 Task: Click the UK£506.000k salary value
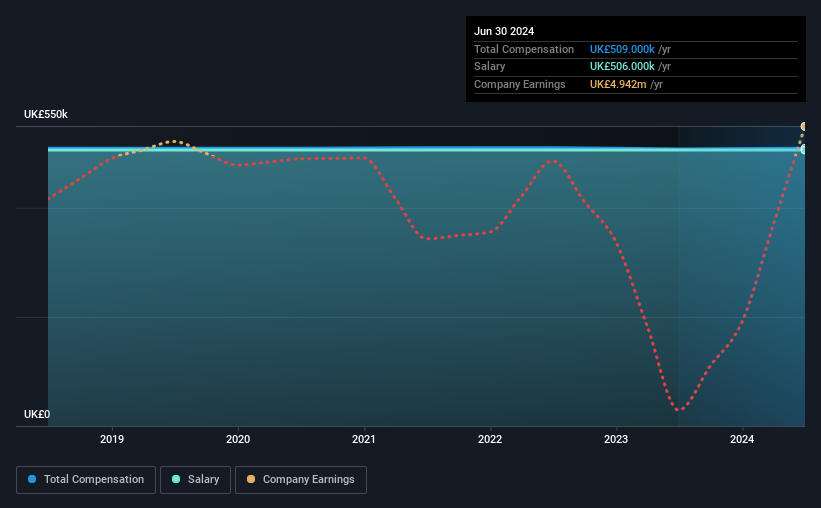[x=622, y=67]
